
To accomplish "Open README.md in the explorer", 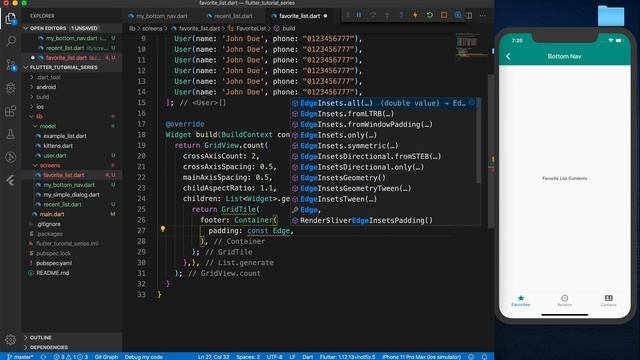I will [52, 273].
